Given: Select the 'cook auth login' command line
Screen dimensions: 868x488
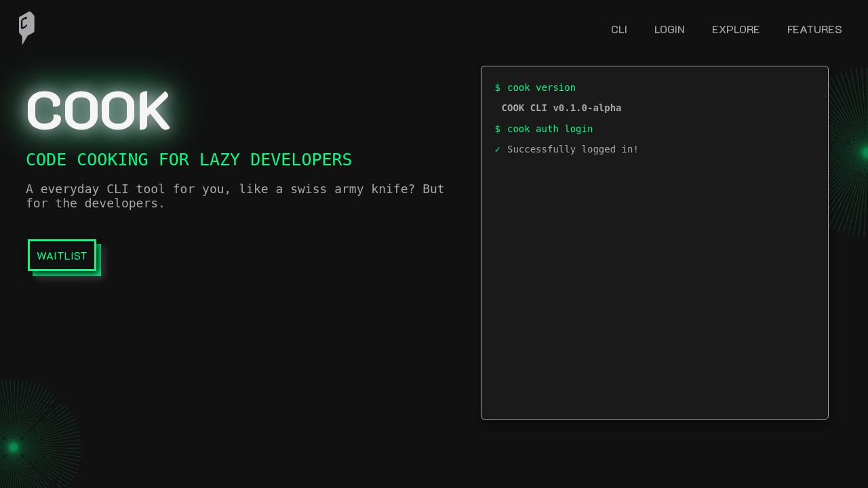Looking at the screenshot, I should coord(543,129).
